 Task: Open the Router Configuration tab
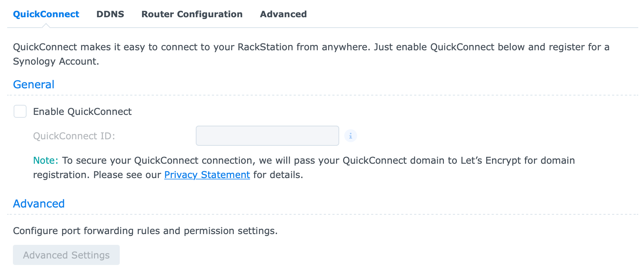click(192, 14)
